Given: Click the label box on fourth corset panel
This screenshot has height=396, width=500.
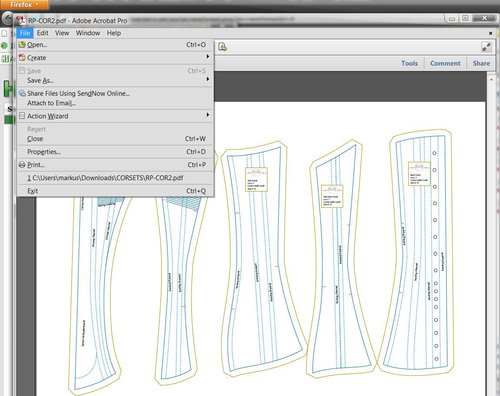Looking at the screenshot, I should coord(332,196).
